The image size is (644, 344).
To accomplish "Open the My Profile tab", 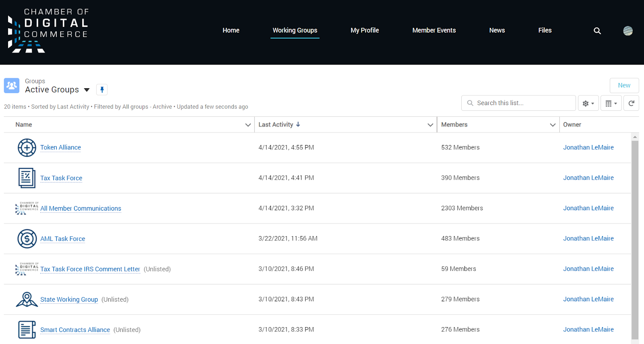I will (365, 30).
